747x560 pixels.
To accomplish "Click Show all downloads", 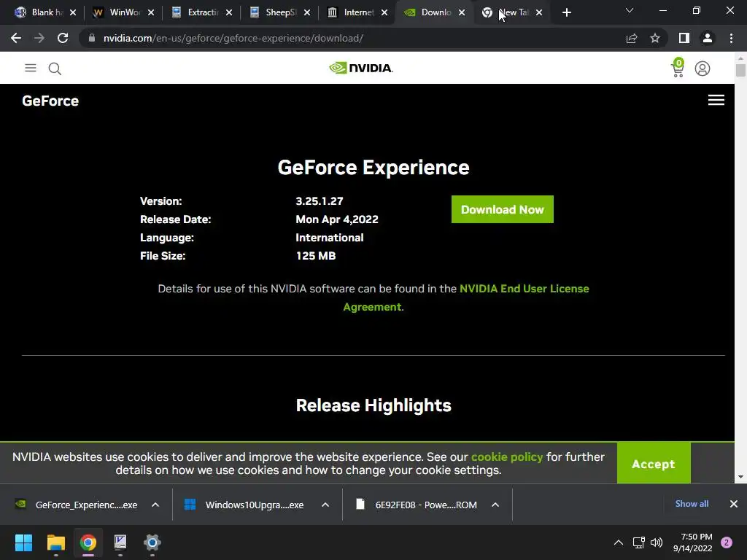I will click(692, 504).
